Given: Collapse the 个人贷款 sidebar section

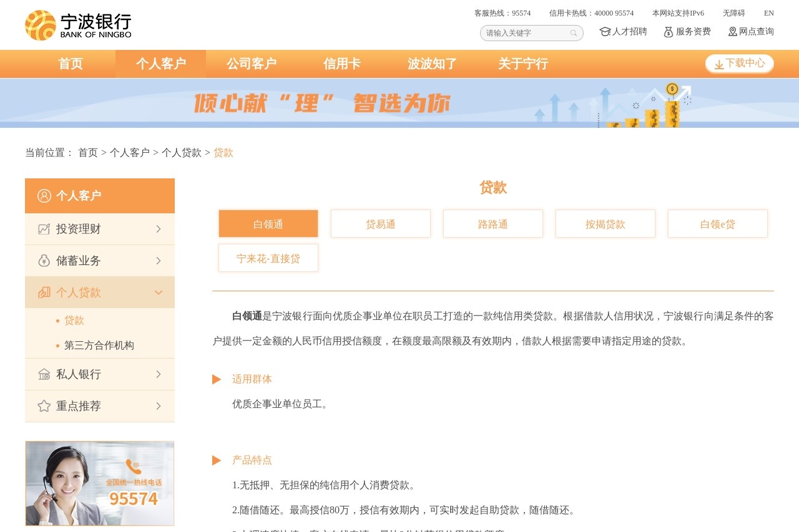Looking at the screenshot, I should (x=159, y=292).
